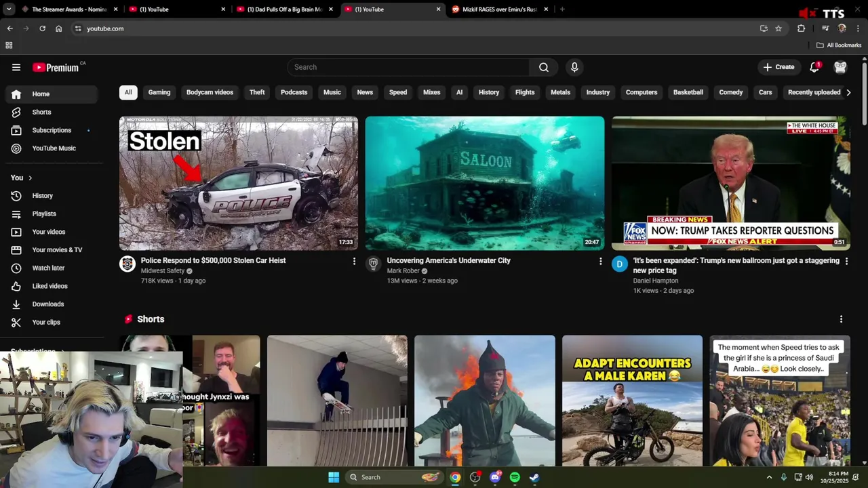Open Chrome three-dot menu

pos(858,28)
